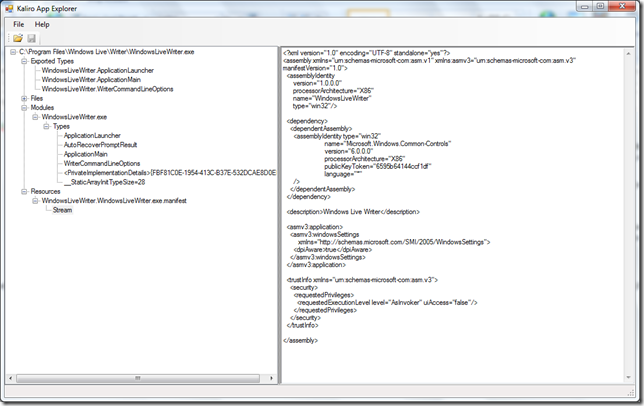
Task: Click the xml version declaration line
Action: (x=367, y=53)
